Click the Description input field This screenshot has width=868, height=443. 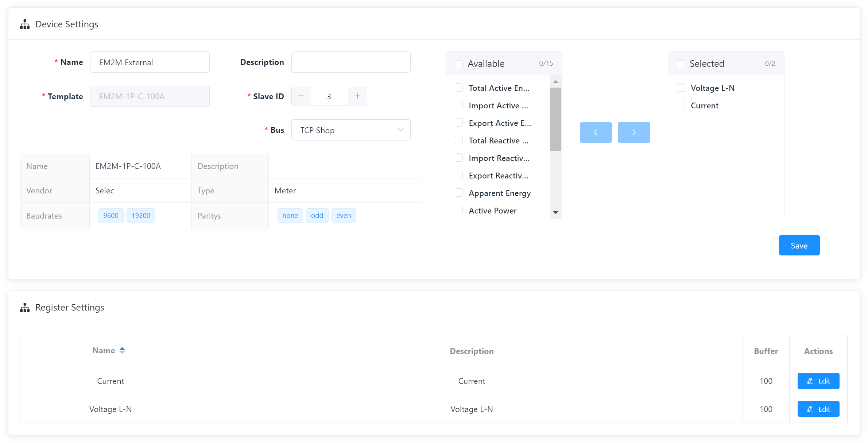(350, 62)
